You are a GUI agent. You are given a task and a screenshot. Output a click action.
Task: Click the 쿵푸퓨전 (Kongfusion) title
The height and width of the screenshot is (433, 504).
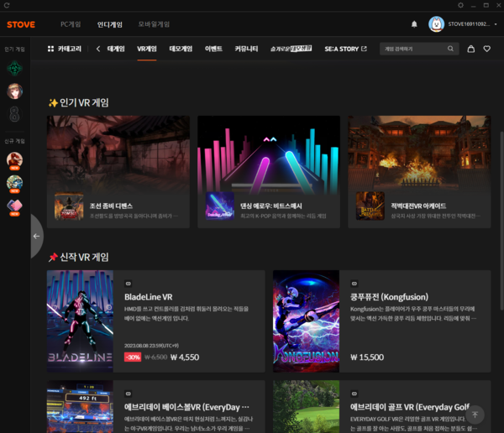coord(389,297)
